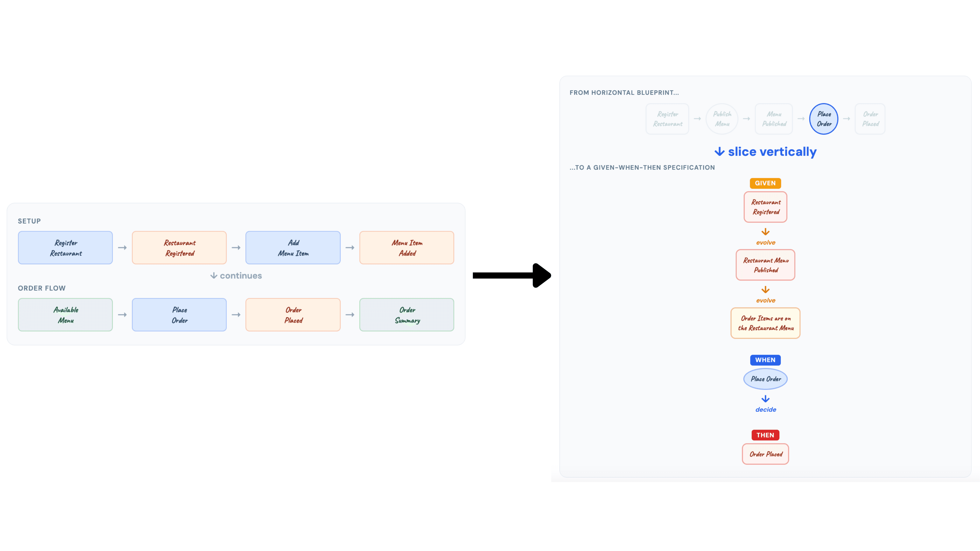Click the 'FROM HORIZONTAL BLUEPRINT...' heading
Viewport: 980px width, 551px height.
click(624, 92)
